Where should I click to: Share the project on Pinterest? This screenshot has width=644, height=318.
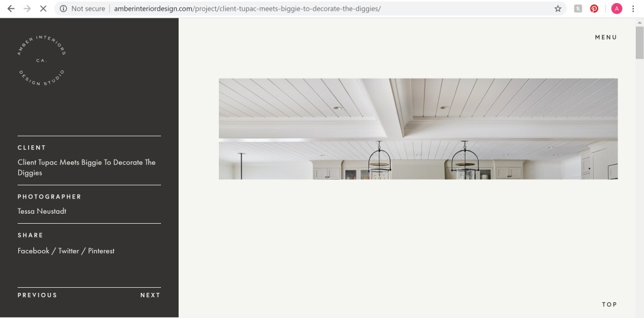[101, 251]
